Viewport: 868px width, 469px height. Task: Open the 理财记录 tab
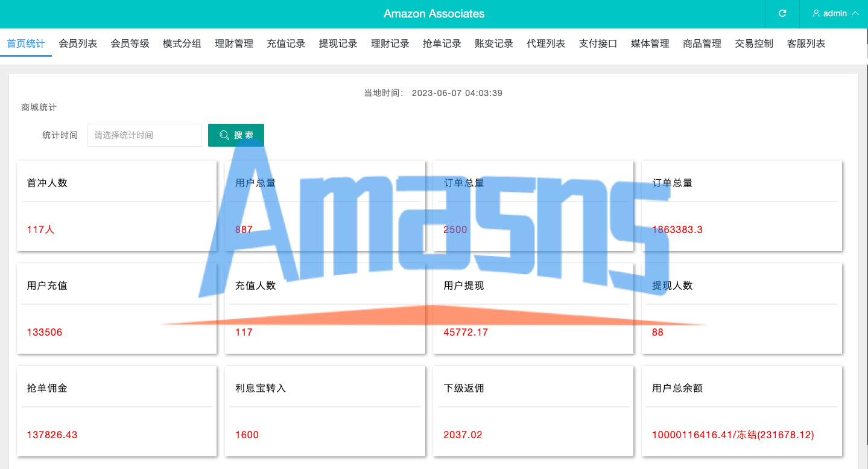pyautogui.click(x=390, y=43)
